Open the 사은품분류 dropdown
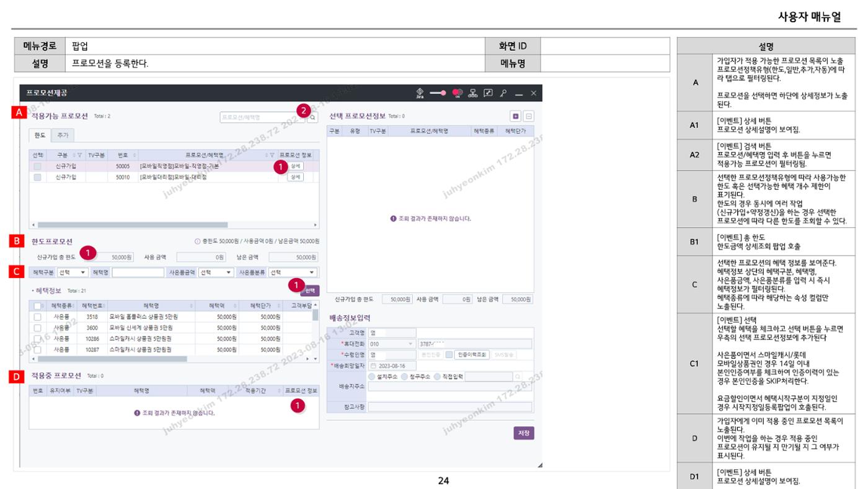Viewport: 868px width, 489px height. pyautogui.click(x=293, y=272)
